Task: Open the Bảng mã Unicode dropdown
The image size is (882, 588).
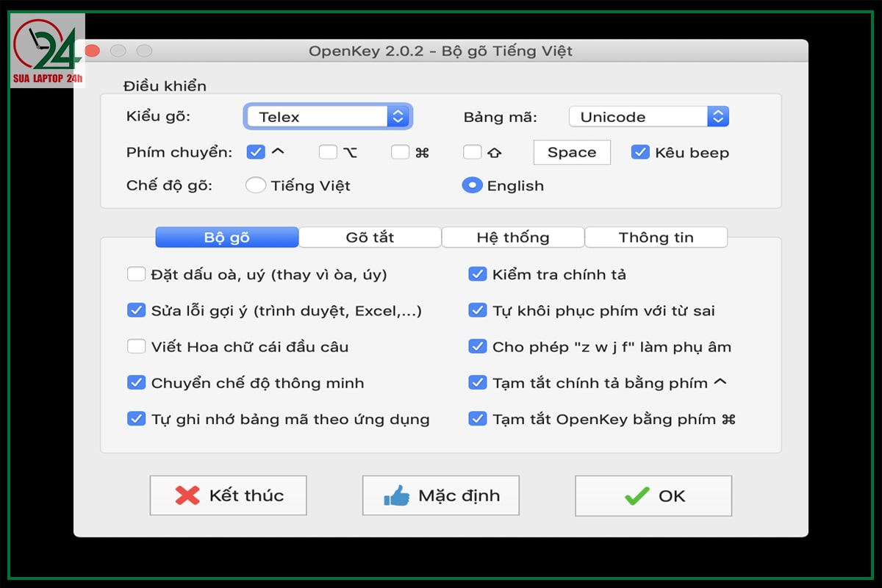Action: coord(649,116)
